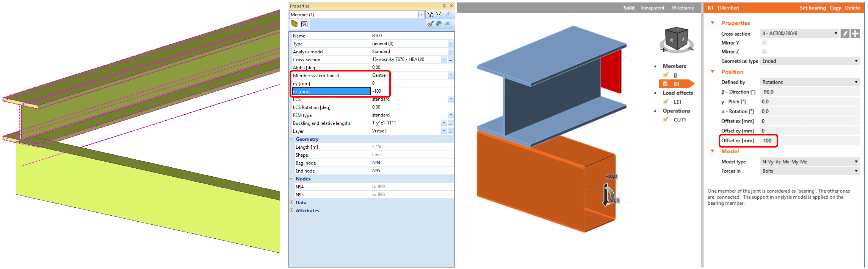Uncheck the LE1 load effect checkbox
The image size is (868, 269).
[666, 101]
